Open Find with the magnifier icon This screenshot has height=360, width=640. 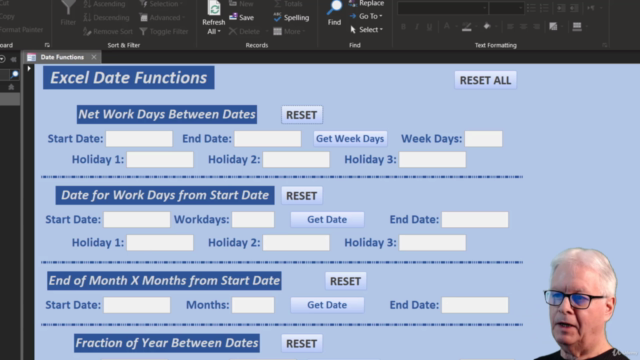pyautogui.click(x=334, y=8)
